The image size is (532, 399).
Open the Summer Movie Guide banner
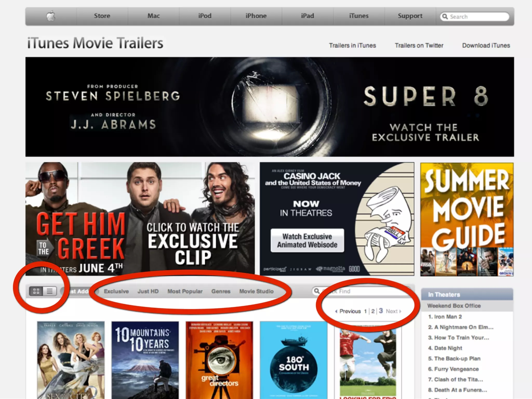[467, 219]
